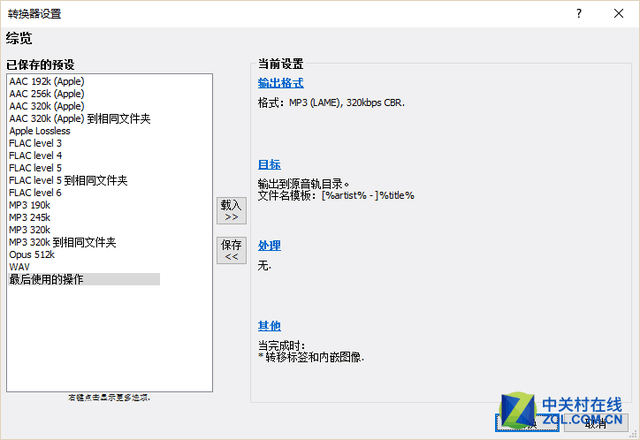Click the 载入 >> load button

(231, 211)
